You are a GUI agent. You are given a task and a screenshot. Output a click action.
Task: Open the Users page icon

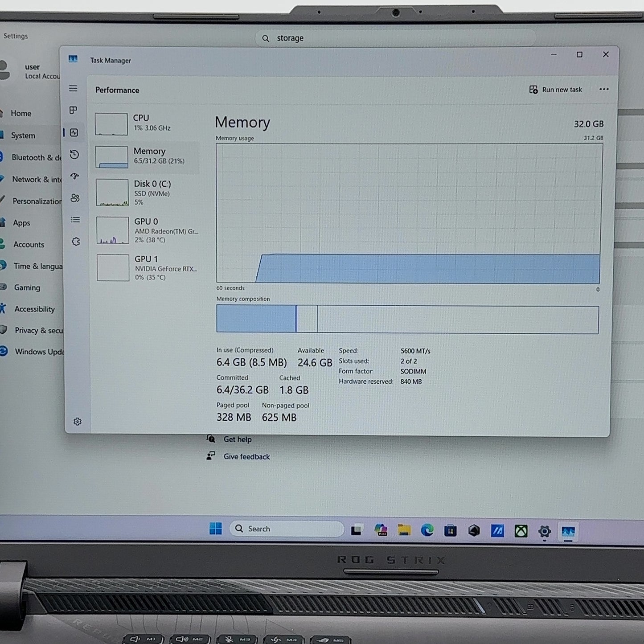75,198
